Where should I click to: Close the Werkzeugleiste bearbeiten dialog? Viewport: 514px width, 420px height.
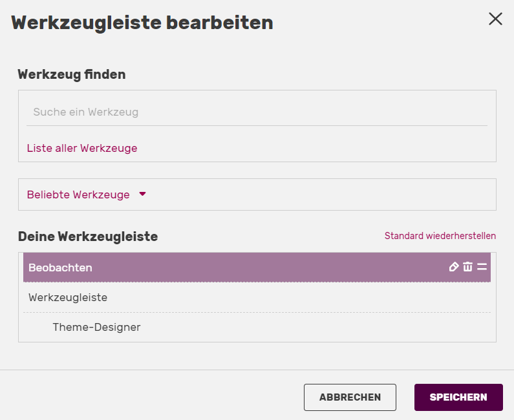click(x=495, y=19)
